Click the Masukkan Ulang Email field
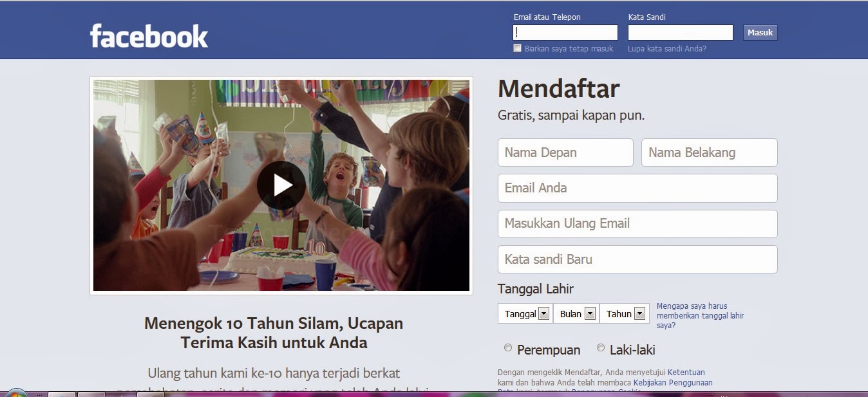This screenshot has width=868, height=397. click(x=637, y=223)
